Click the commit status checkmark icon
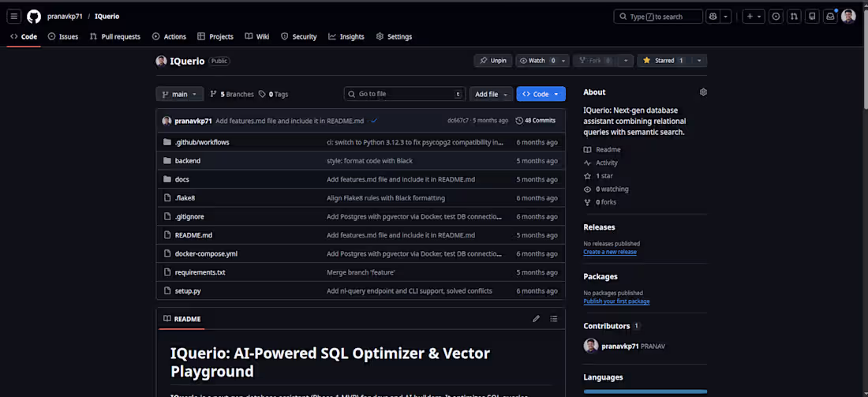868x397 pixels. (374, 121)
